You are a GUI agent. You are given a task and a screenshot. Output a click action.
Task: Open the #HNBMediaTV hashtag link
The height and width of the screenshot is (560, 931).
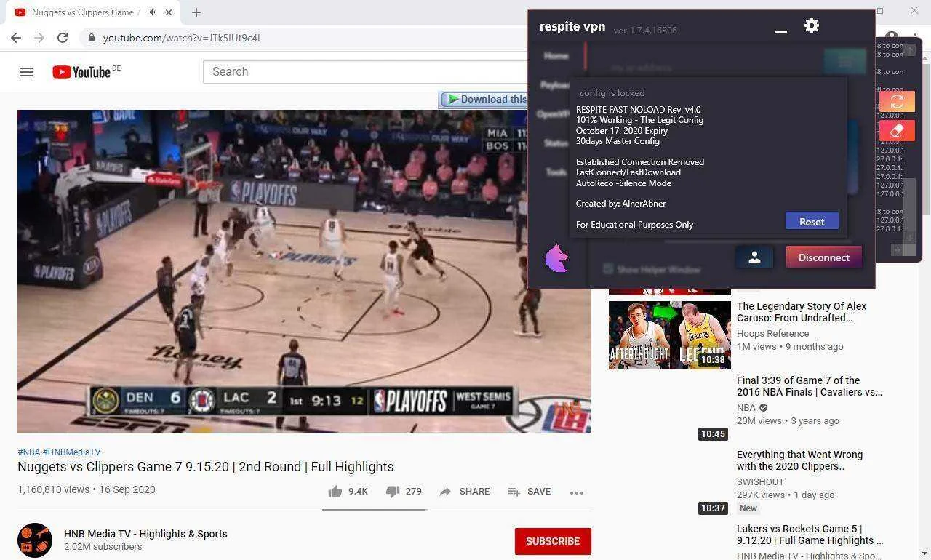71,452
